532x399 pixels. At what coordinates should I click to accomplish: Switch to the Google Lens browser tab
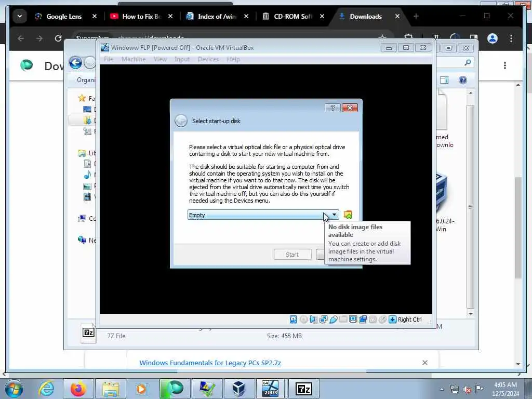64,16
